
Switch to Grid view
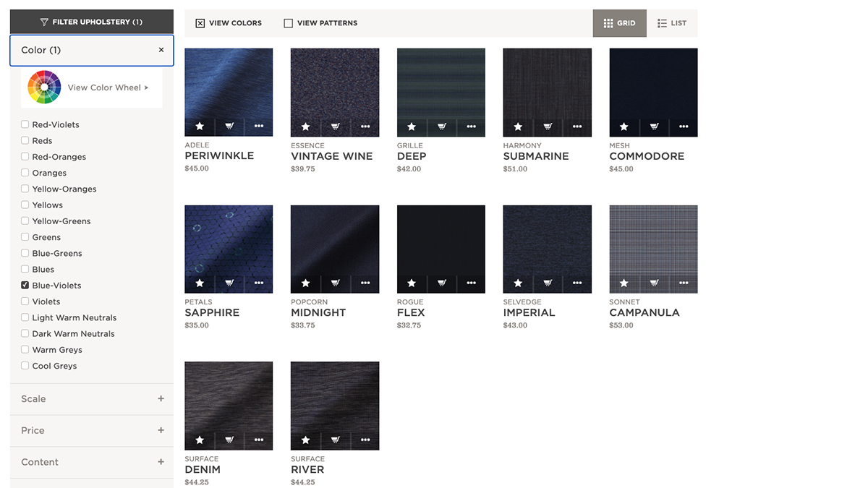pyautogui.click(x=619, y=23)
